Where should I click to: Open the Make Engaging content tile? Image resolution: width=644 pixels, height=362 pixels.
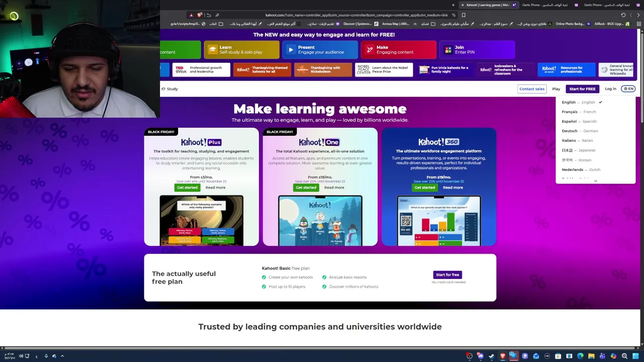[398, 50]
